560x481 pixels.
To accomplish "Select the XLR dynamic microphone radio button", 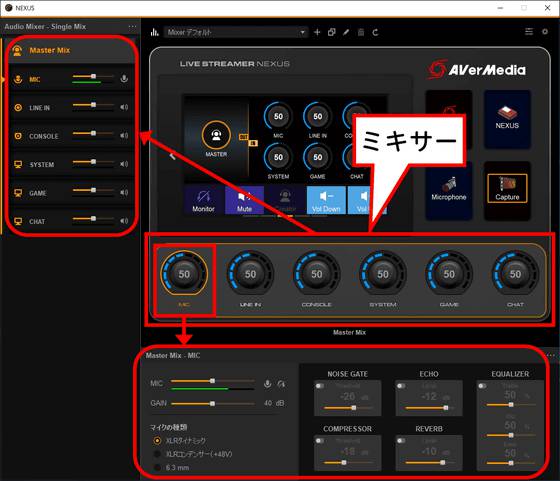I will coord(157,441).
